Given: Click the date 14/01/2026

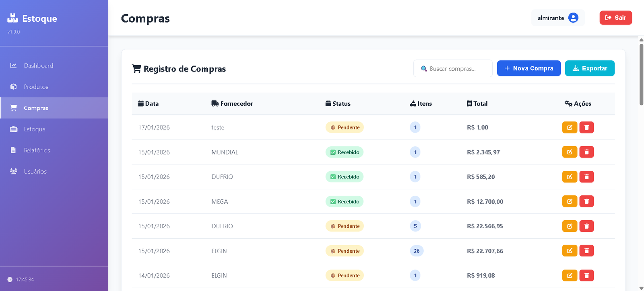Looking at the screenshot, I should point(154,276).
